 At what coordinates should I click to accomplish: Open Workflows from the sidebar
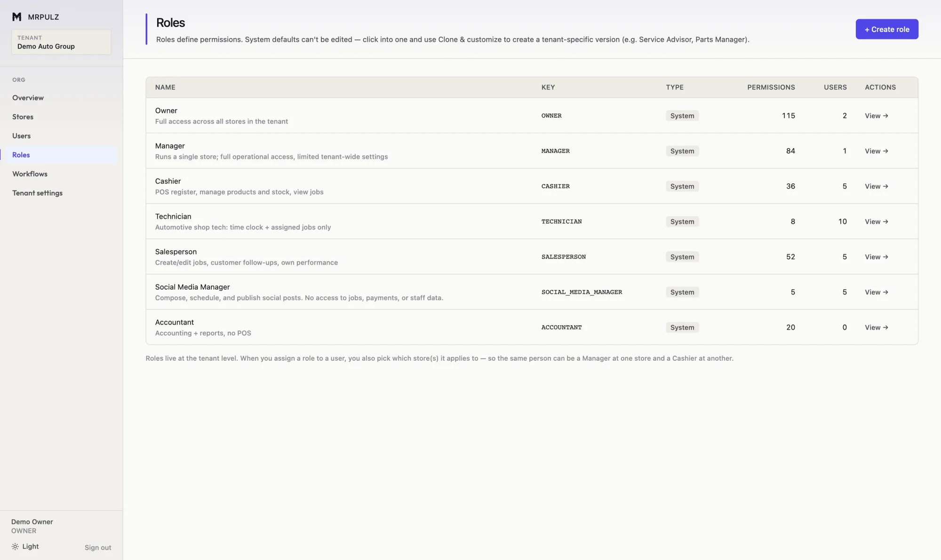[30, 174]
